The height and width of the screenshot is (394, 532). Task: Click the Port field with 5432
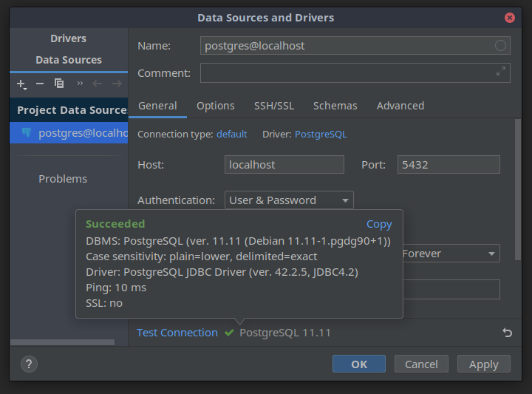[x=449, y=165]
